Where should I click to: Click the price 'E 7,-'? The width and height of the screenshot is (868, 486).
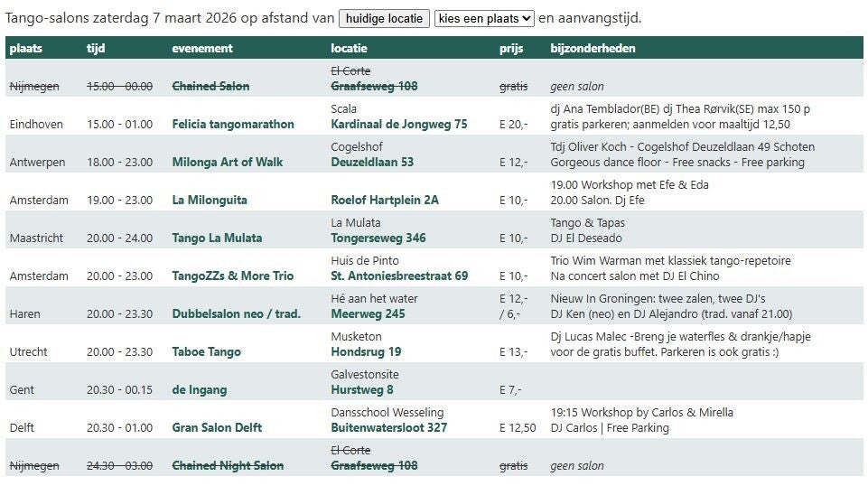[511, 389]
